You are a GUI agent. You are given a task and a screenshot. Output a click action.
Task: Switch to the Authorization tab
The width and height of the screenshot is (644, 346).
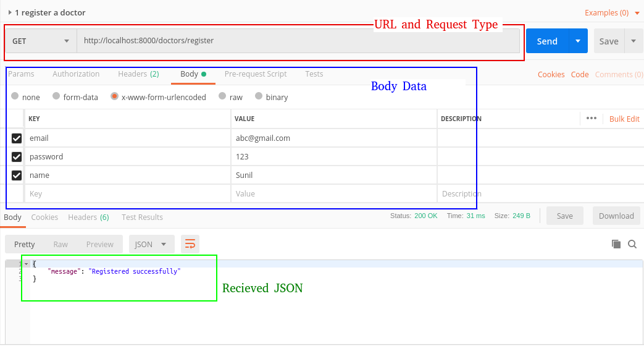point(76,74)
